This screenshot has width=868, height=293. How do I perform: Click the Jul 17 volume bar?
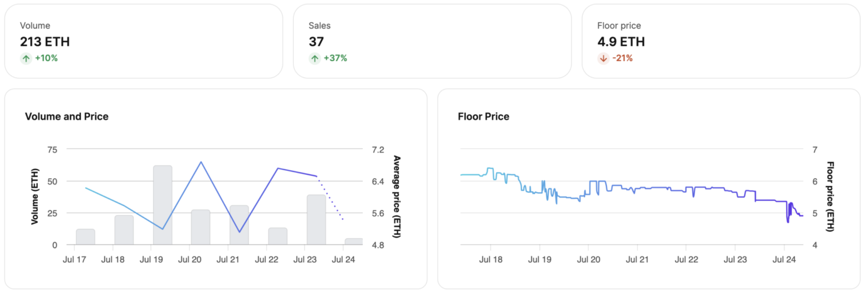point(85,237)
